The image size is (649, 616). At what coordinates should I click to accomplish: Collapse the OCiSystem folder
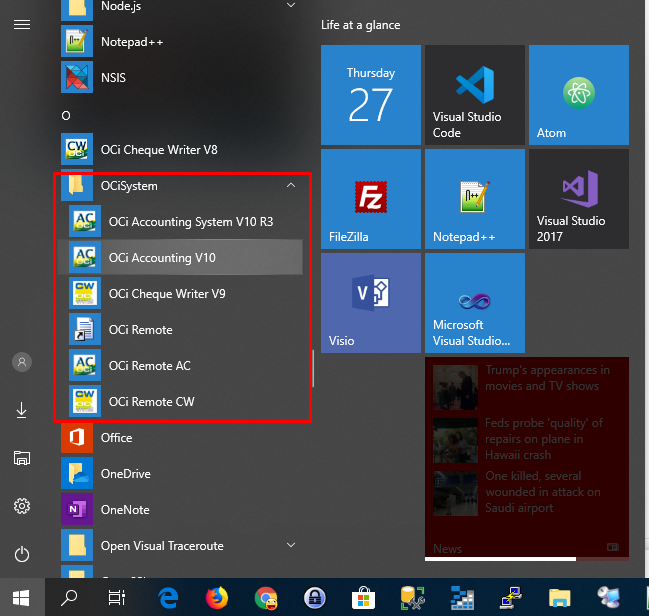tap(291, 185)
